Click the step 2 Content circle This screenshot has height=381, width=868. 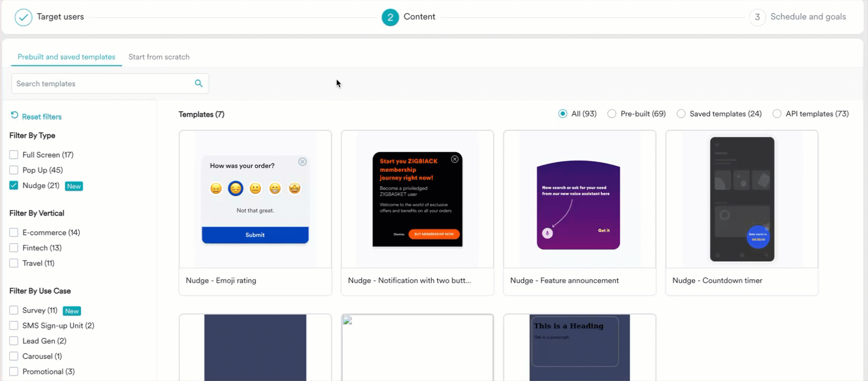(x=390, y=18)
